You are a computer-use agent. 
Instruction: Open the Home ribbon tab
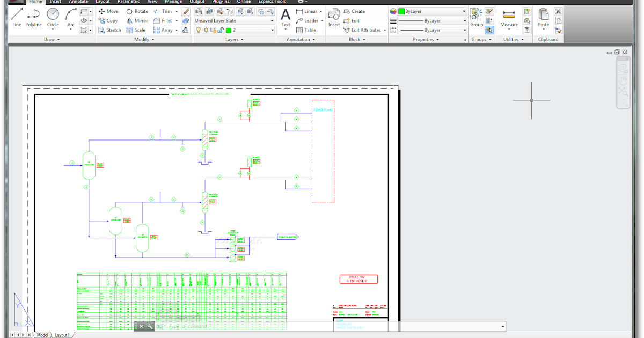(35, 2)
